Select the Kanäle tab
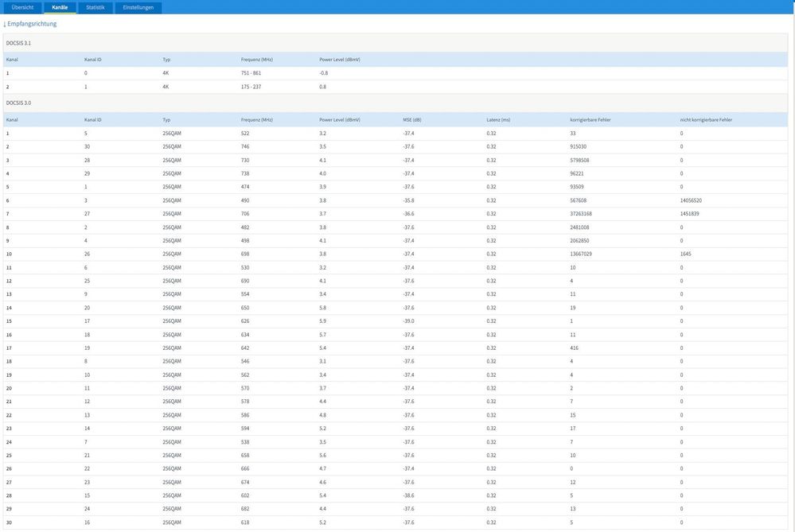 point(60,8)
